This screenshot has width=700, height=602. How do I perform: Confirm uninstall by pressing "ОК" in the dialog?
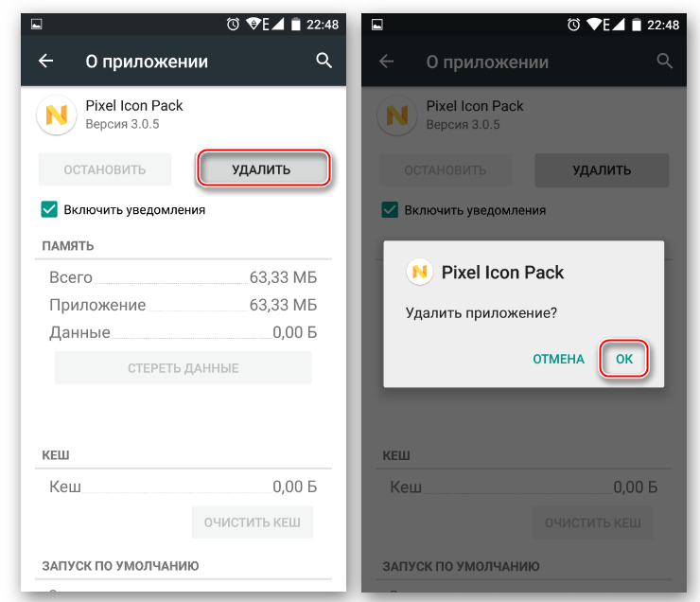pyautogui.click(x=624, y=360)
